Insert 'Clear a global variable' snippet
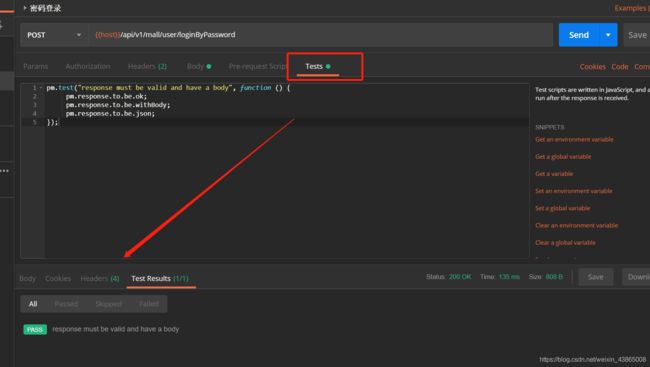Screen dimensions: 650x367 [x=565, y=243]
